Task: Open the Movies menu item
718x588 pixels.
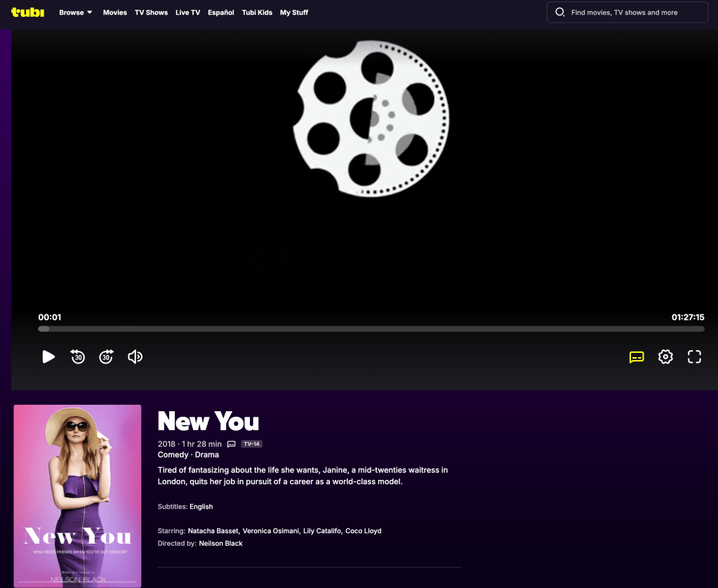Action: (114, 13)
